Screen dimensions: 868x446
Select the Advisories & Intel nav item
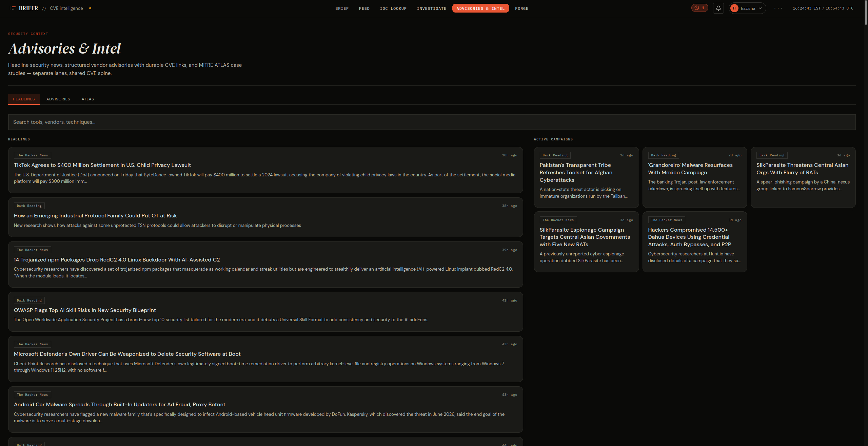coord(480,8)
